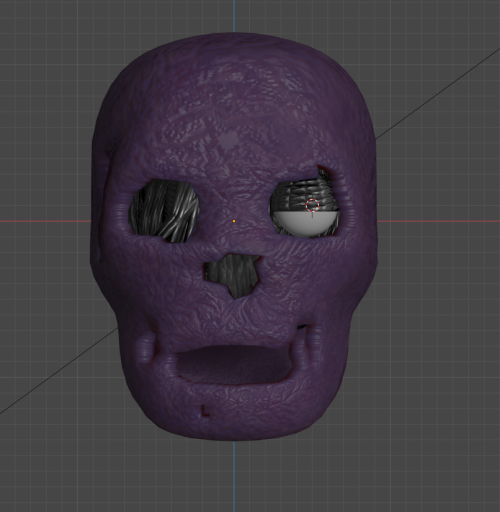Select the small orange origin point
Screen dimensions: 500x512
(x=234, y=221)
